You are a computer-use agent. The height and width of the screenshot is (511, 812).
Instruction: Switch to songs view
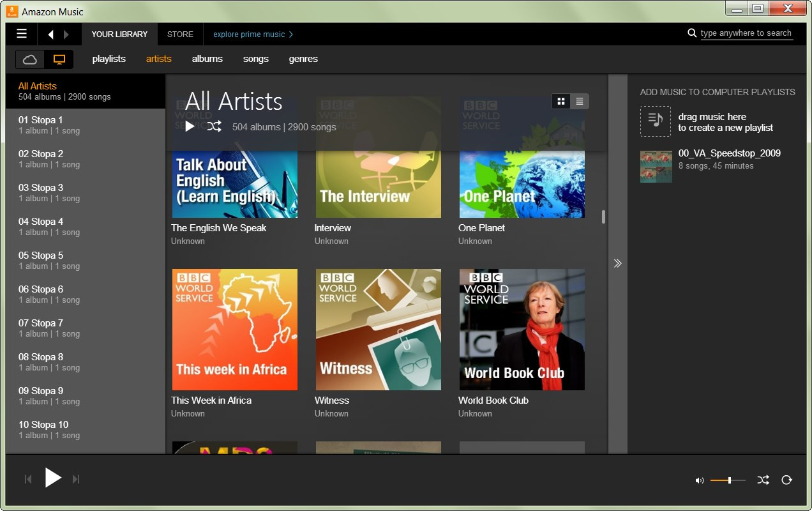tap(256, 59)
